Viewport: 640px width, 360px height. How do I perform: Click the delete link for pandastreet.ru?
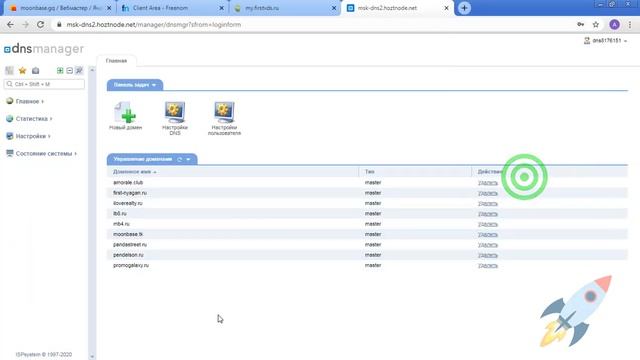pos(488,245)
